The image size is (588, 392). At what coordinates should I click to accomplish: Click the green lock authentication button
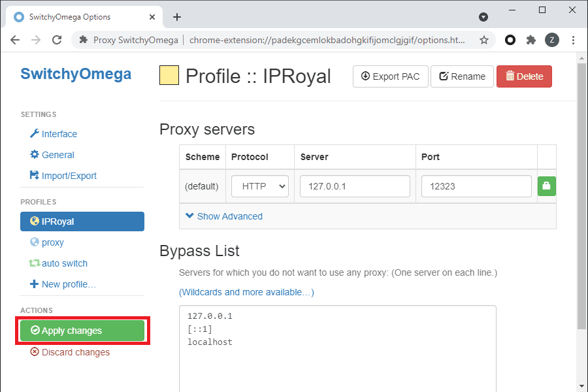(x=546, y=186)
